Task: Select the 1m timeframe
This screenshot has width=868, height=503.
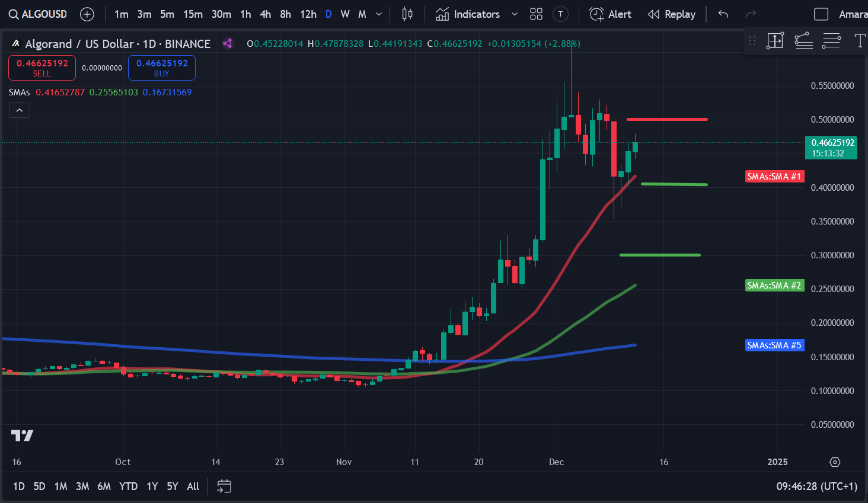Action: [122, 14]
